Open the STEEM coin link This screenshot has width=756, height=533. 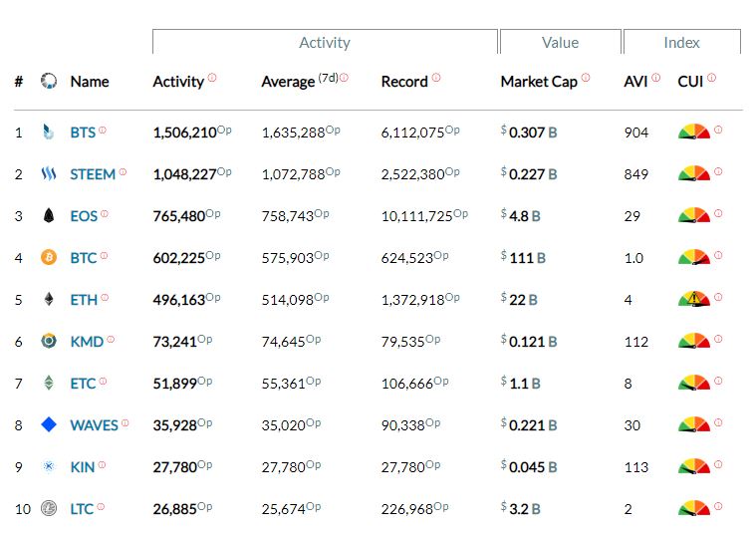click(x=93, y=174)
